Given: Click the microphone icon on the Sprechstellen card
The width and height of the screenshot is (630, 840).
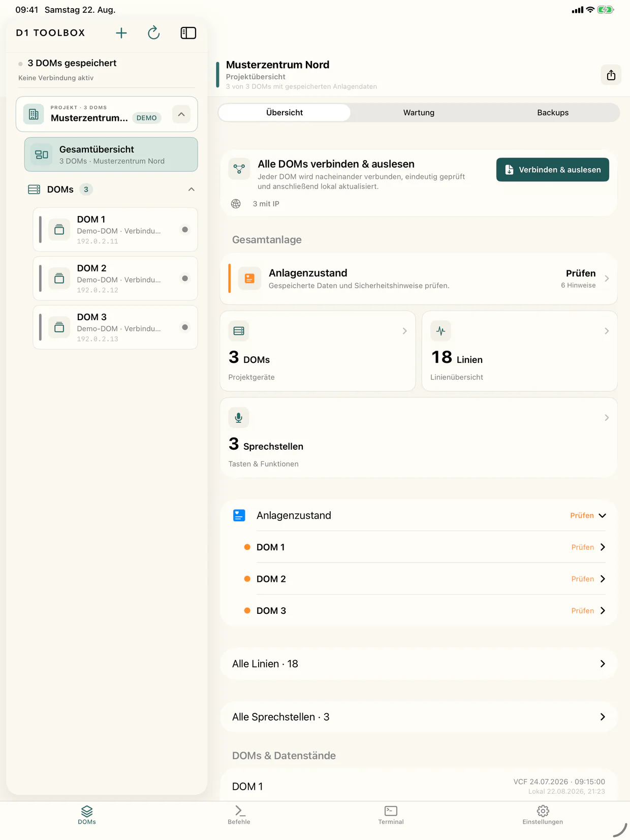Looking at the screenshot, I should [239, 418].
